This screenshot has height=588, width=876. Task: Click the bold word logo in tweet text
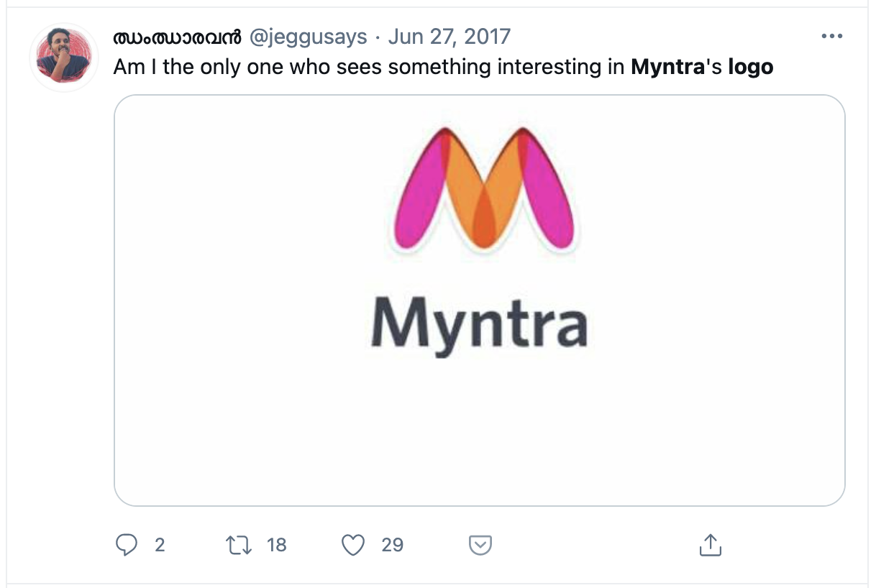point(751,68)
